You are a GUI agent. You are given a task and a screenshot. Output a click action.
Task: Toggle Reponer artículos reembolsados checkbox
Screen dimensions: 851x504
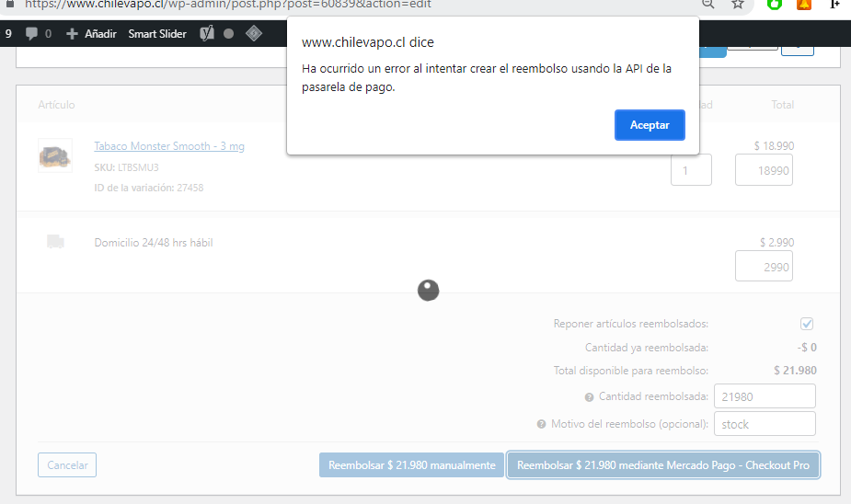click(x=807, y=324)
